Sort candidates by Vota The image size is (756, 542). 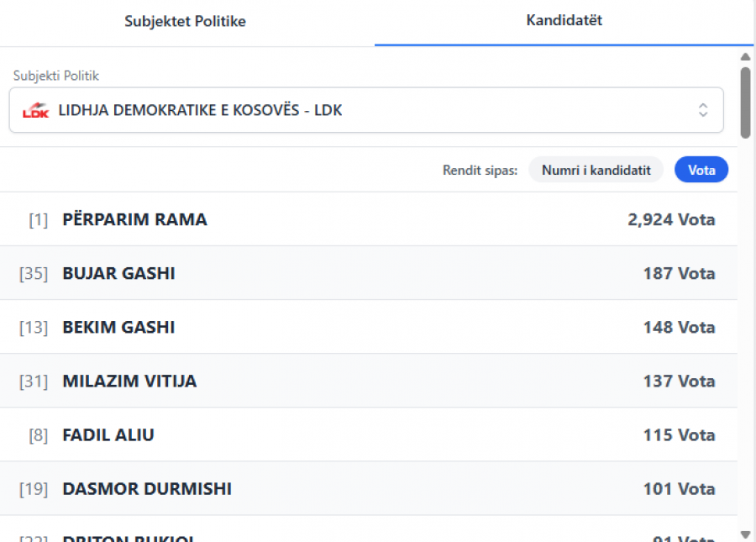pos(701,170)
